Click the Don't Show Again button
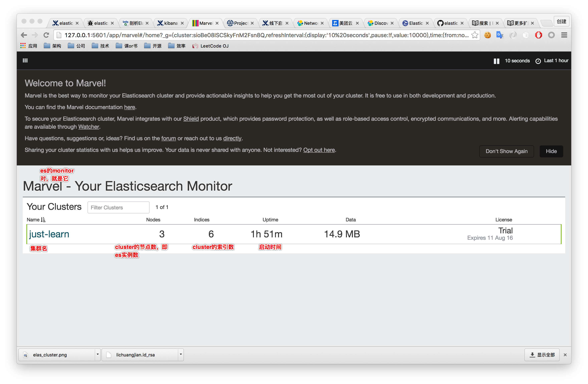Screen dimensions: 588x384 coord(506,151)
